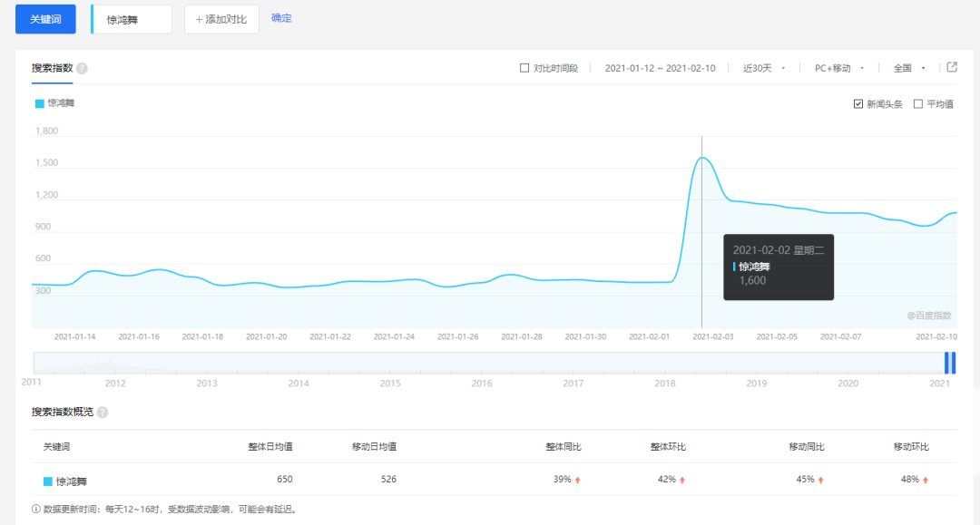Select the 搜索指数 tab
The image size is (980, 525).
(x=53, y=68)
